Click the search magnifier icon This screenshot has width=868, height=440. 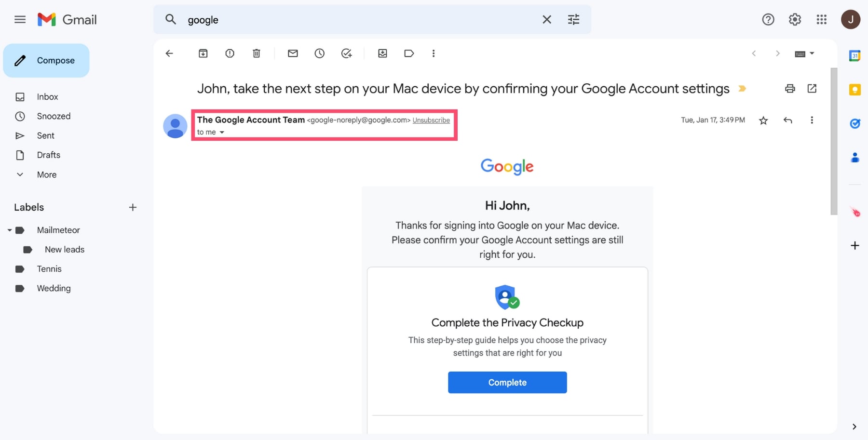(171, 20)
